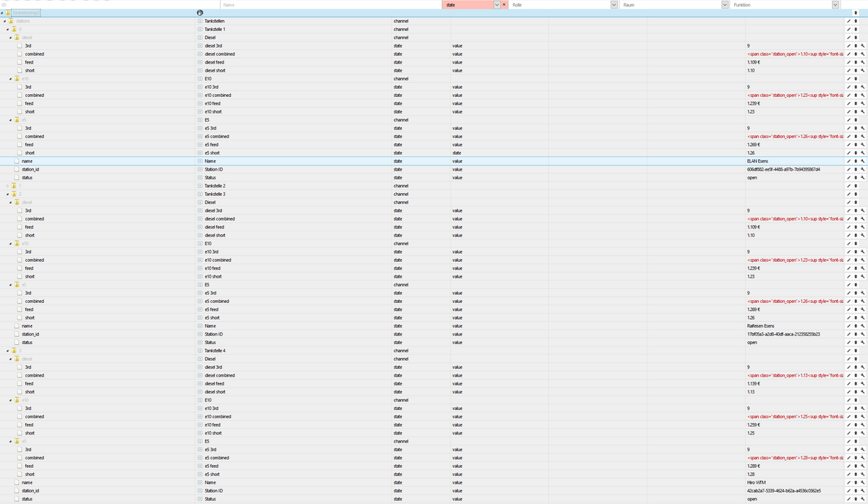Click the adapter icon in tankerkoenig.0 row
This screenshot has width=868, height=504.
(x=200, y=13)
